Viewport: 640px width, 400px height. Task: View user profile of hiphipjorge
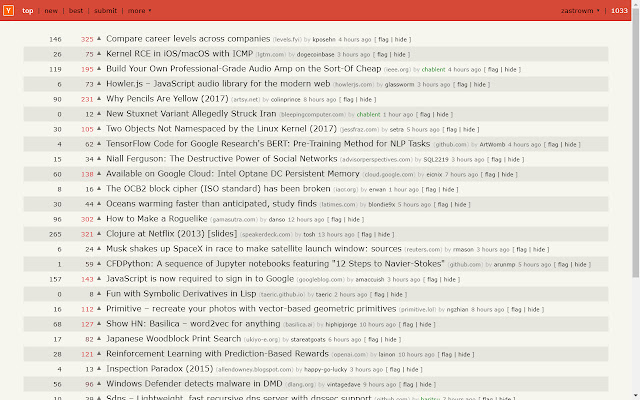(x=341, y=324)
